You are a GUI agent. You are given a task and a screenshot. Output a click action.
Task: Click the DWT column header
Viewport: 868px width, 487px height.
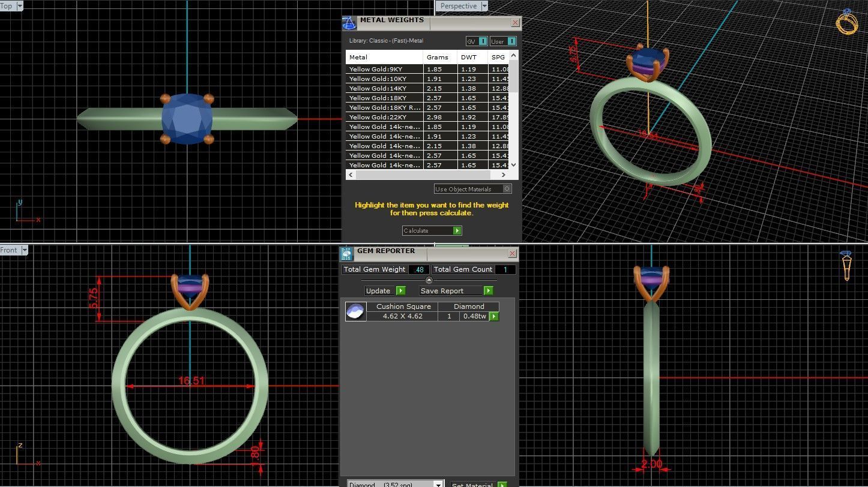coord(472,57)
